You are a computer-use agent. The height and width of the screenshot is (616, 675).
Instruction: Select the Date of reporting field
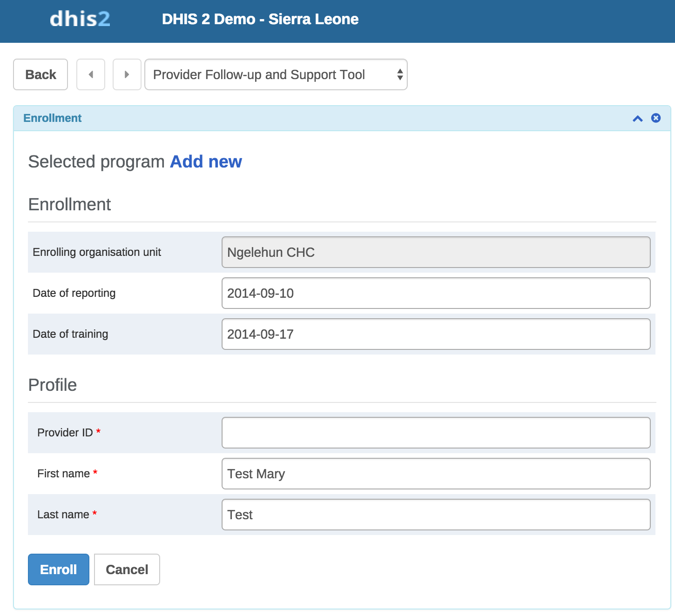[436, 293]
